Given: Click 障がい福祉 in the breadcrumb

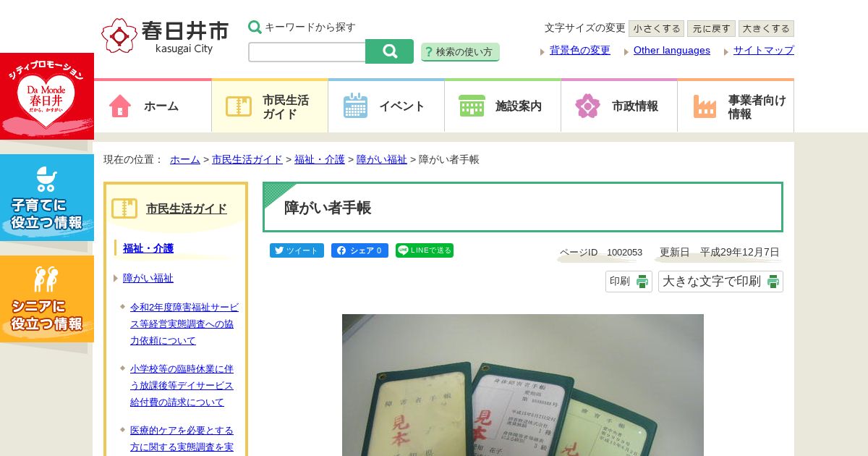Looking at the screenshot, I should 382,159.
